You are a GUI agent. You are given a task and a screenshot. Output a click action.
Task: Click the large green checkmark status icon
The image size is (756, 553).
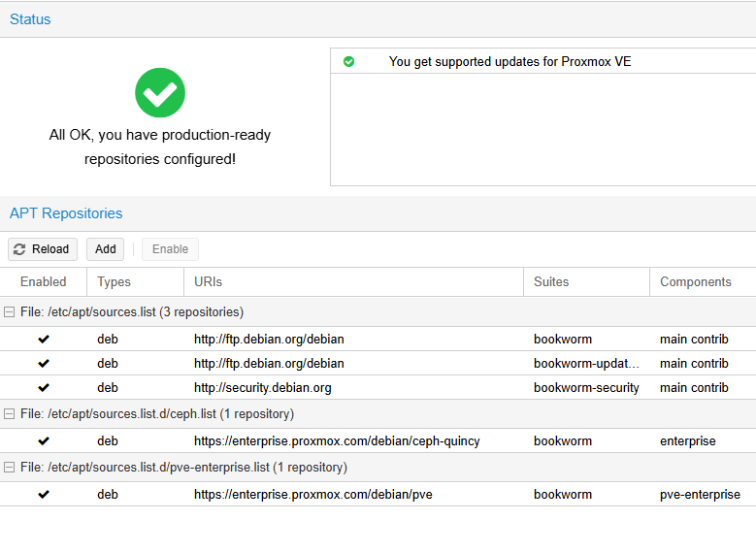coord(160,92)
